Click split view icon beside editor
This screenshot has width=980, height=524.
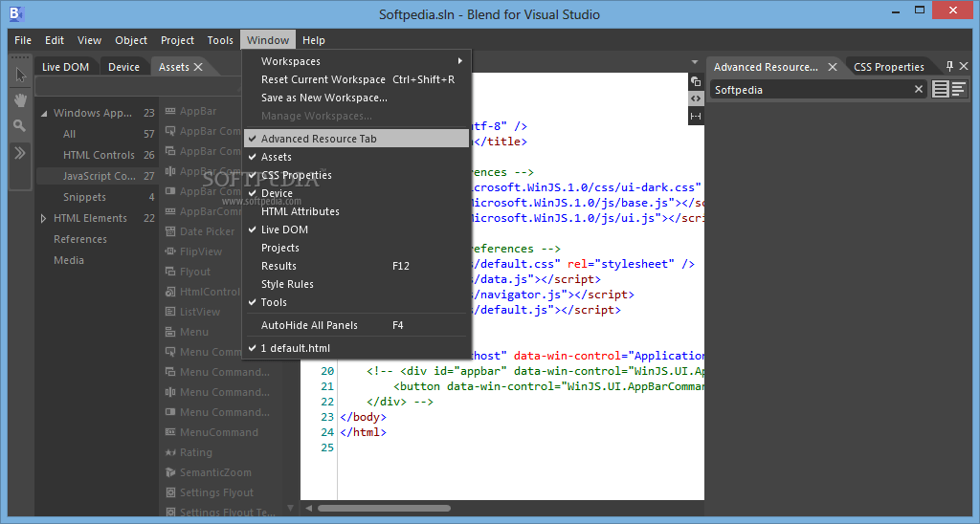(696, 81)
